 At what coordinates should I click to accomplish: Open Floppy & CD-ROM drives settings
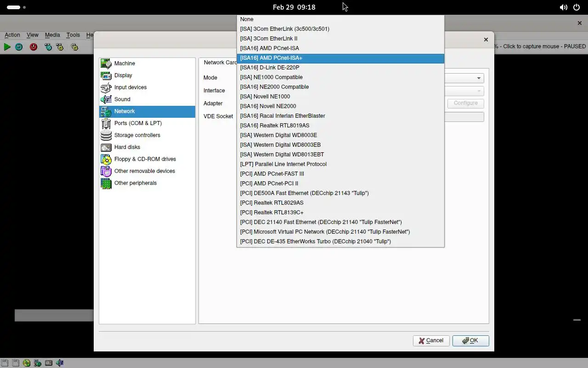[147, 159]
